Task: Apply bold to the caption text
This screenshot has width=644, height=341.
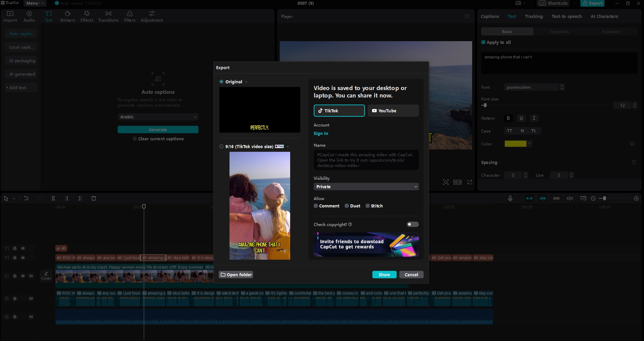Action: click(509, 118)
